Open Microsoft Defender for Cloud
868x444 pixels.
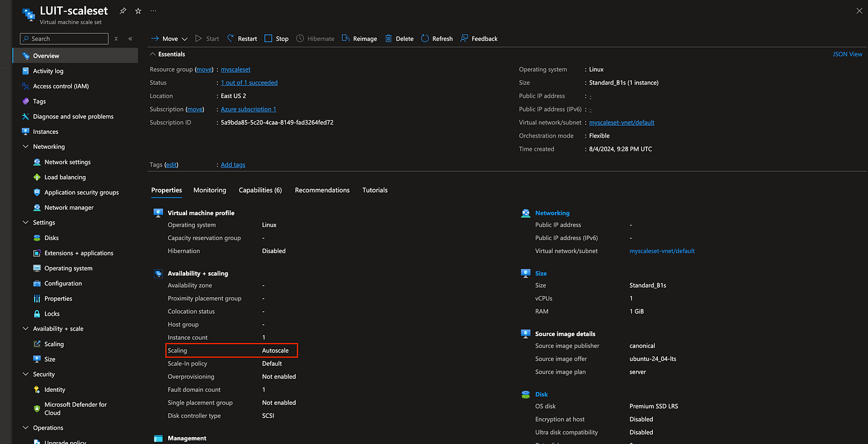75,409
